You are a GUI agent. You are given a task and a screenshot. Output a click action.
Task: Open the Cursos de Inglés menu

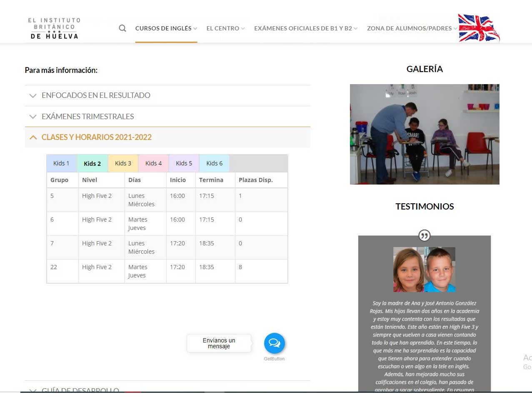click(166, 28)
